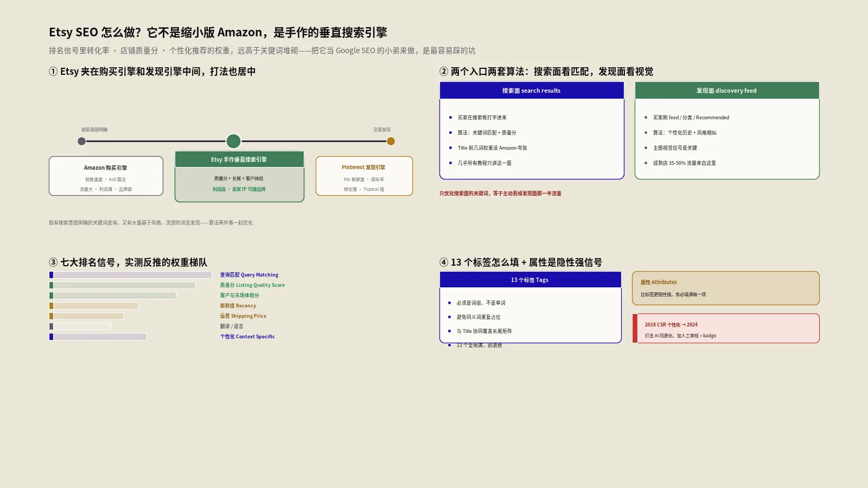Click the 质量分 Listing Quality Score label
The image size is (868, 488).
click(252, 285)
